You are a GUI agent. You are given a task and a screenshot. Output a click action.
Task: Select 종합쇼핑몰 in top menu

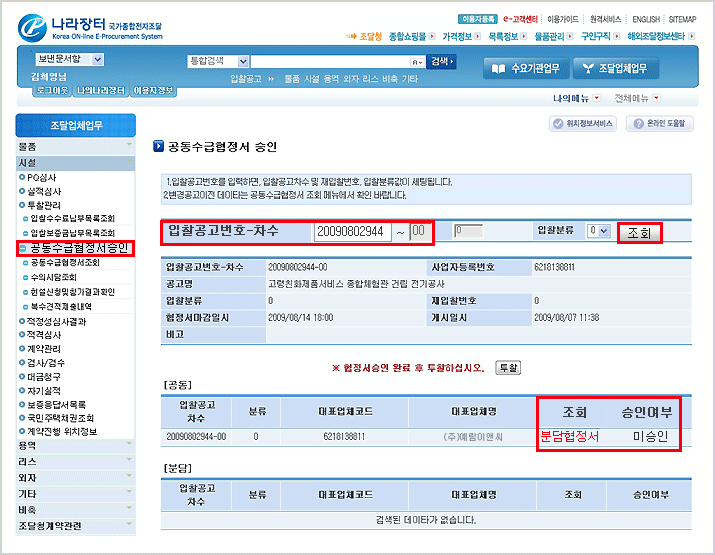[x=411, y=36]
